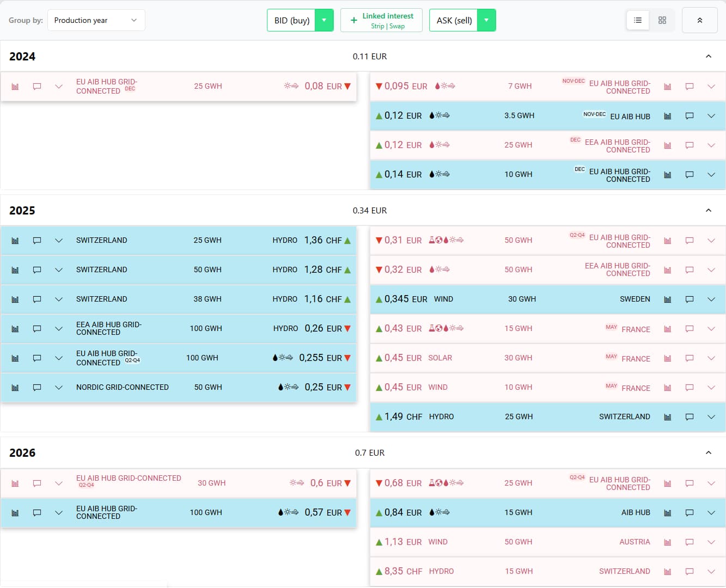Open the ASK (sell) dropdown arrow
The width and height of the screenshot is (726, 588).
[486, 20]
